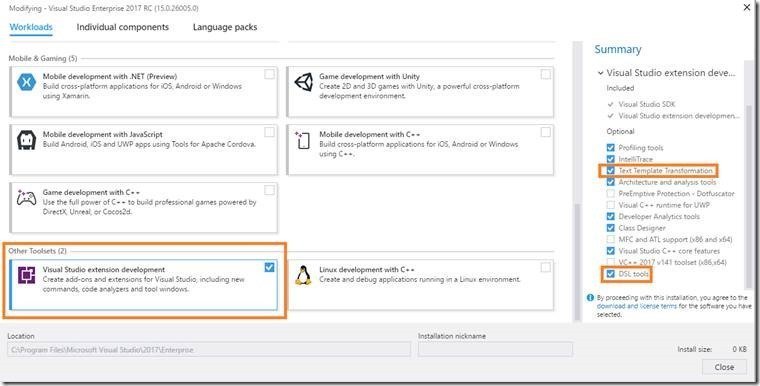This screenshot has width=760, height=386.
Task: Check Linux development with C++ workload
Action: [546, 267]
